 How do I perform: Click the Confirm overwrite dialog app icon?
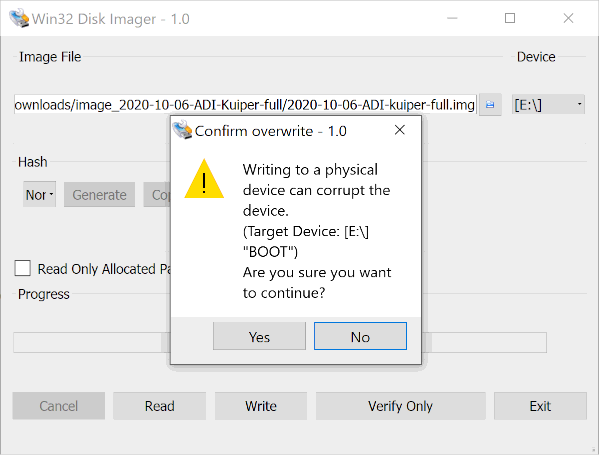click(182, 130)
